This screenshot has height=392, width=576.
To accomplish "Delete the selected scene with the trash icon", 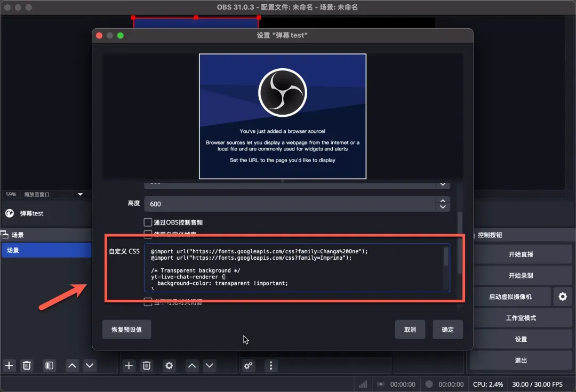I will tap(27, 365).
